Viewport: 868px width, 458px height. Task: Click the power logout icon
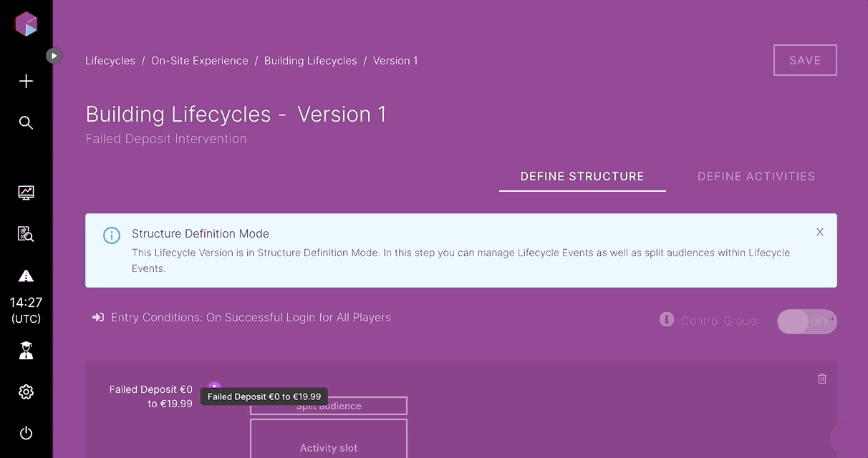click(26, 433)
